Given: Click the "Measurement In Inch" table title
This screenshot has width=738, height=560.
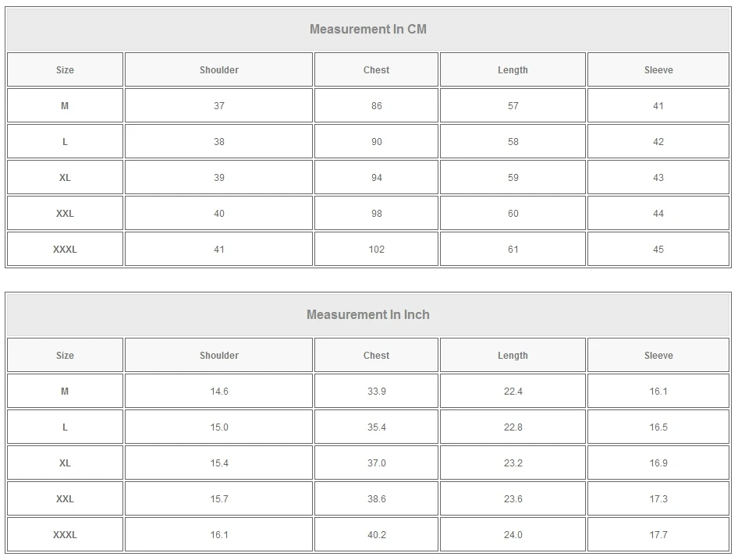Looking at the screenshot, I should 368,315.
